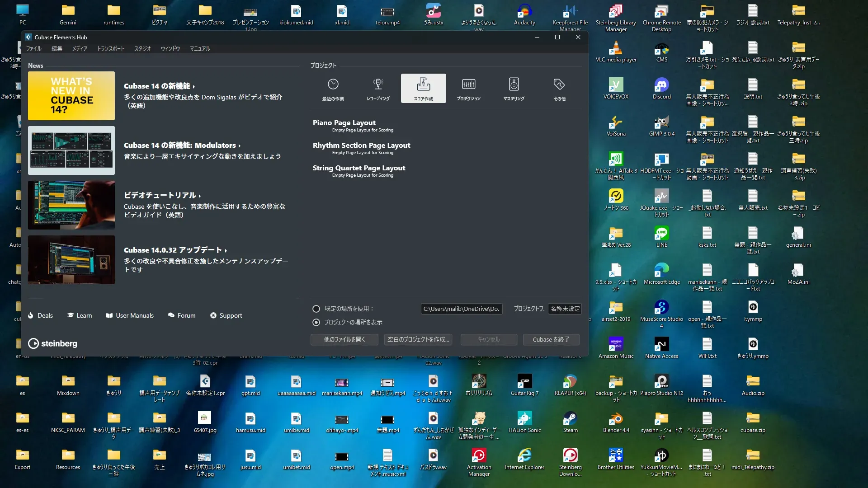
Task: Click the 他のファイルを開く button
Action: click(x=344, y=339)
